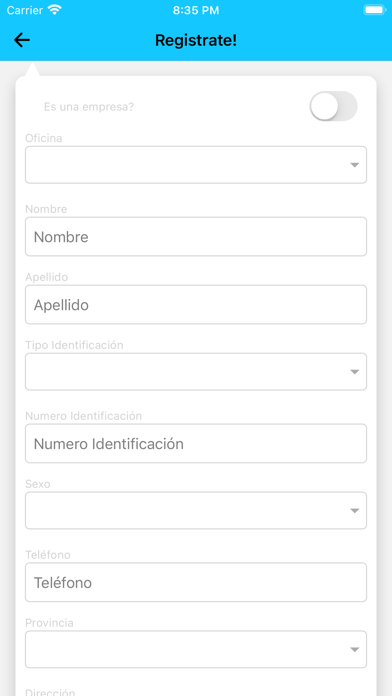
Task: Open the Tipo Identificación dropdown
Action: 196,372
